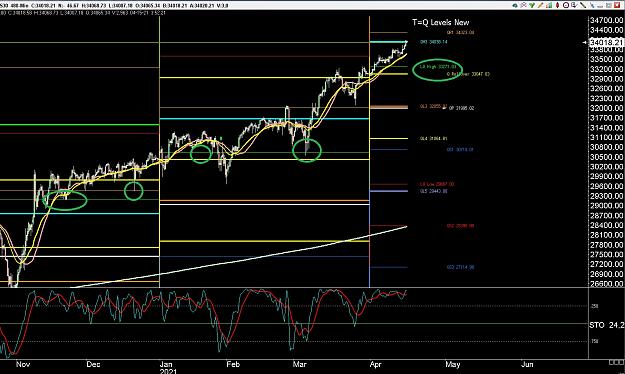Click the 29900.00 price axis label
The image size is (625, 374).
(607, 176)
